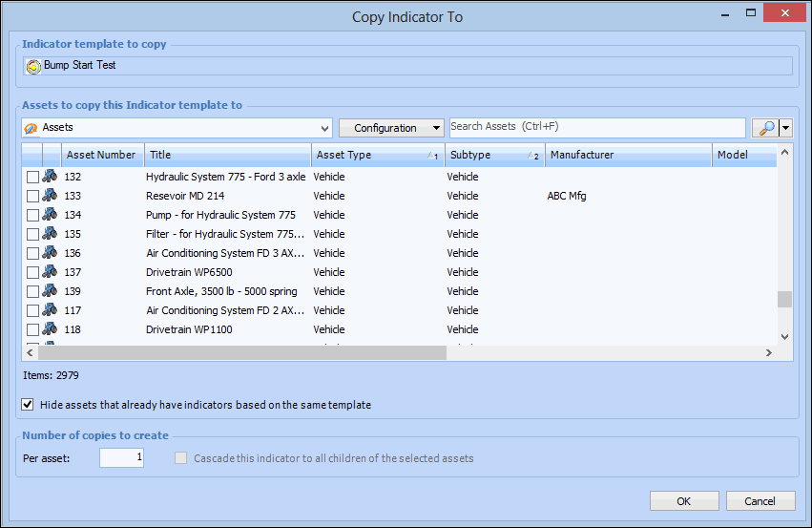This screenshot has width=812, height=528.
Task: Click the Assets icon in the combo box
Action: pyautogui.click(x=31, y=128)
